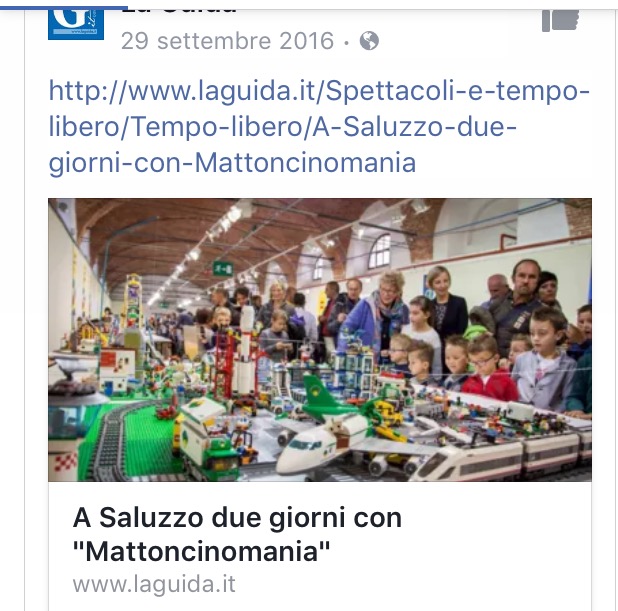Click the URL ending giorni-con-Mattoncinomania
618x611 pixels.
[232, 163]
